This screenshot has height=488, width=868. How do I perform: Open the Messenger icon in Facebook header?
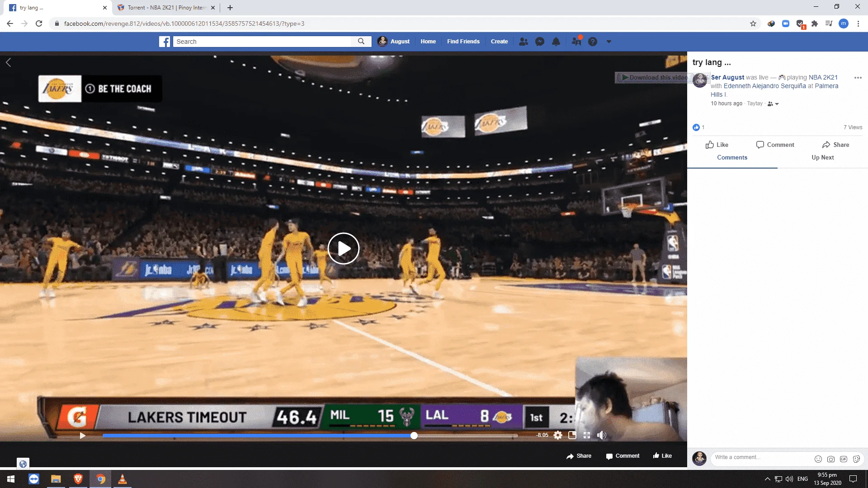point(540,42)
